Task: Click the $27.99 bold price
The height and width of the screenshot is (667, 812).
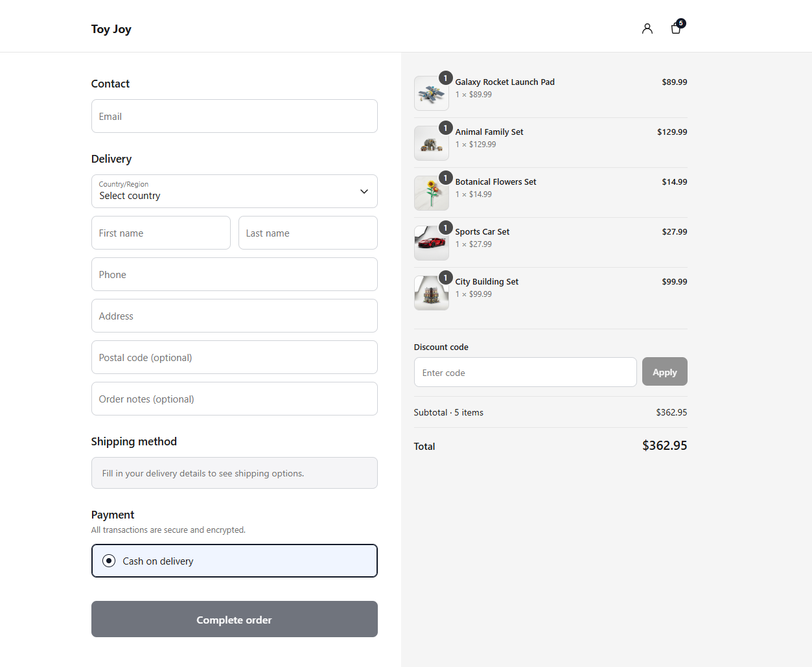Action: pyautogui.click(x=674, y=231)
